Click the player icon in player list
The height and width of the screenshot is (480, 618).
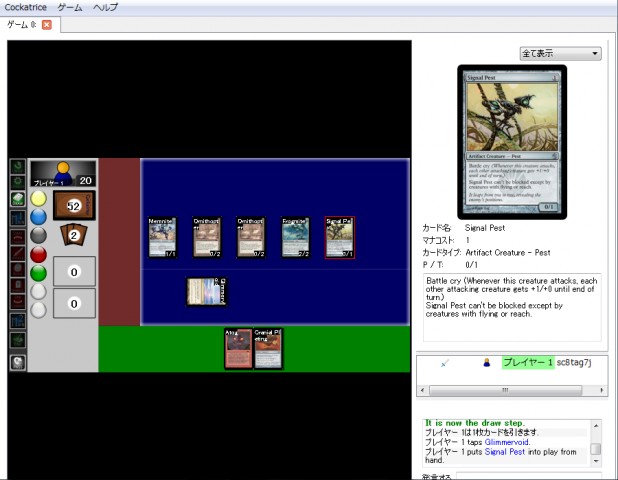[486, 363]
